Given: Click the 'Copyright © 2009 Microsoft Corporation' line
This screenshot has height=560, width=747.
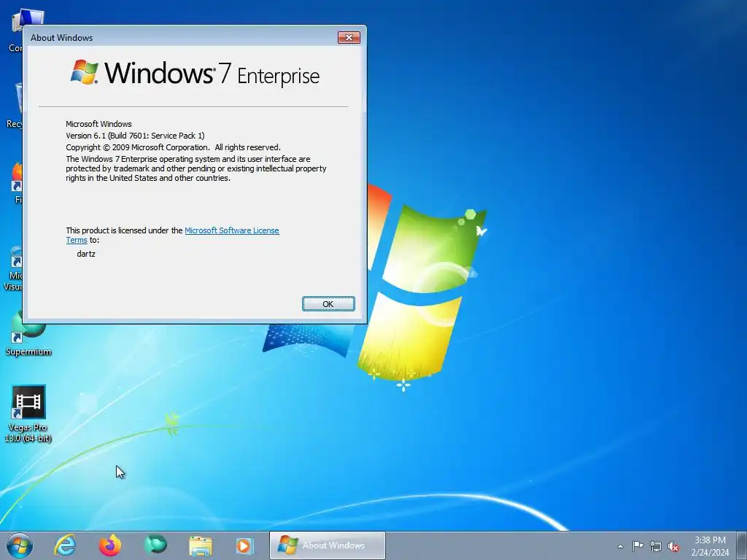Looking at the screenshot, I should 173,147.
